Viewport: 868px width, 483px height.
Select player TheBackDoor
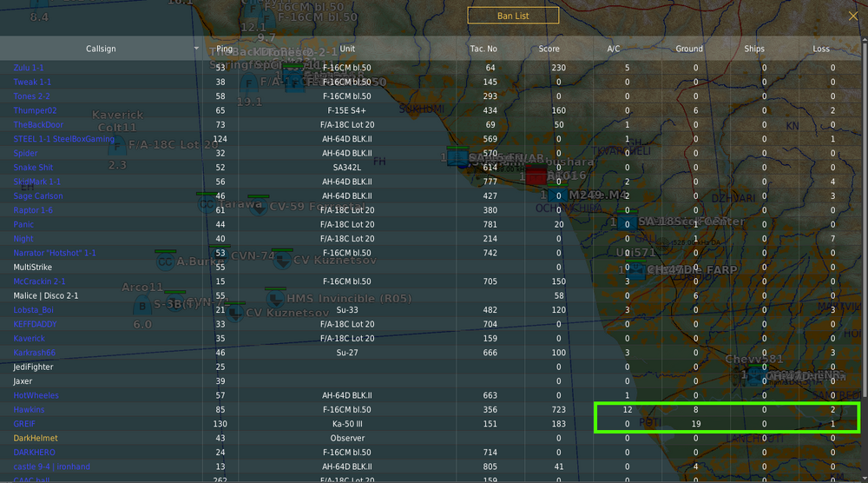[x=38, y=124]
